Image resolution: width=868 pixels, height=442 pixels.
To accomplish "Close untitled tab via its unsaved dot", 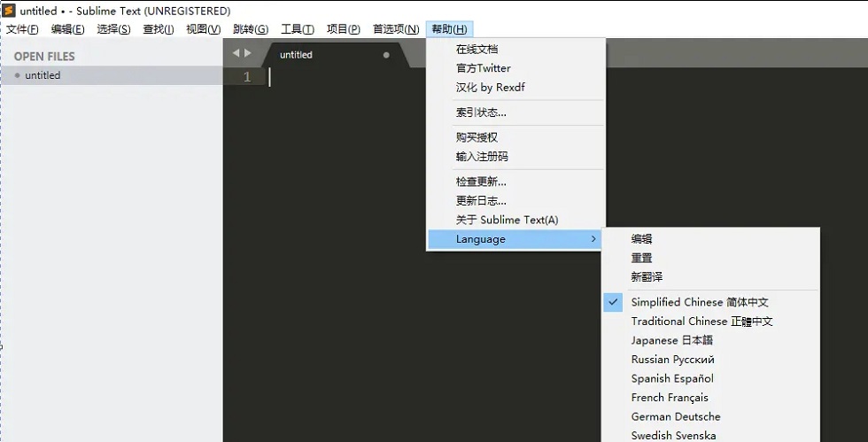I will [386, 55].
